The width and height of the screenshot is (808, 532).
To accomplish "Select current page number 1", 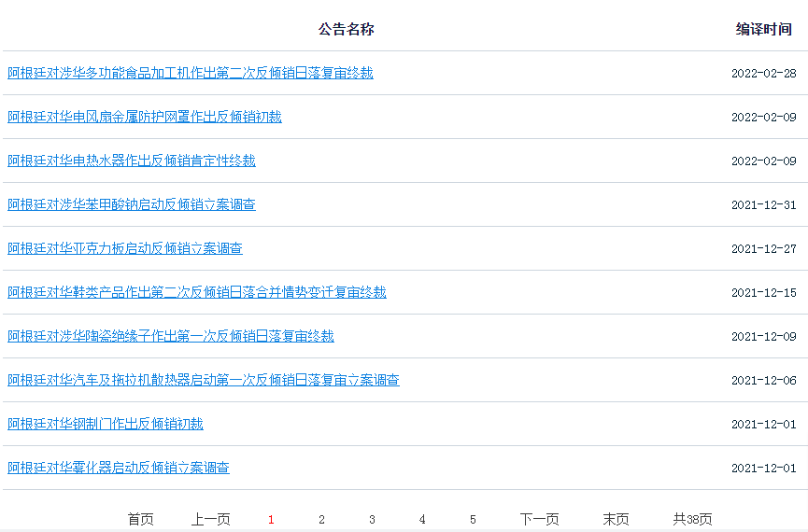I will [x=271, y=520].
